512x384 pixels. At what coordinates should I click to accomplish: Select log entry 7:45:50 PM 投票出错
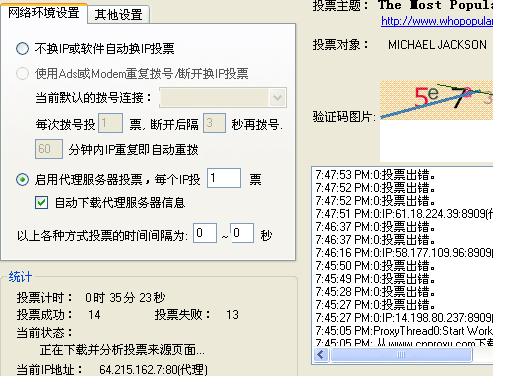point(375,266)
